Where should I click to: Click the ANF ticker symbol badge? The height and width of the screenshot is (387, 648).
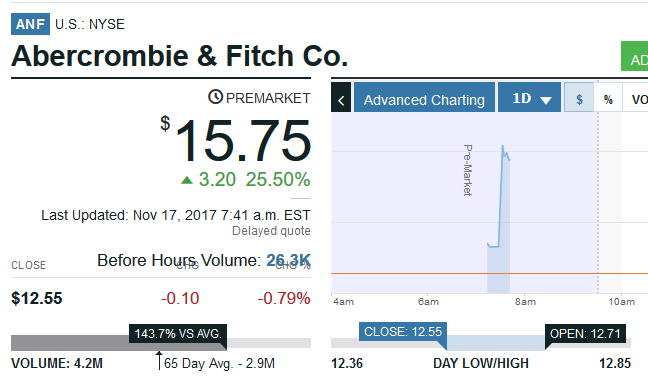(x=30, y=24)
